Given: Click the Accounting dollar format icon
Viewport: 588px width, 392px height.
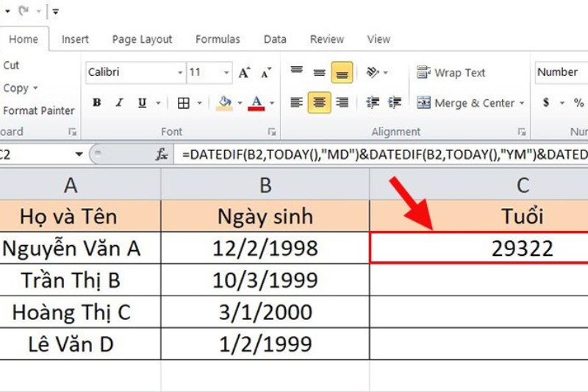Looking at the screenshot, I should pos(546,102).
